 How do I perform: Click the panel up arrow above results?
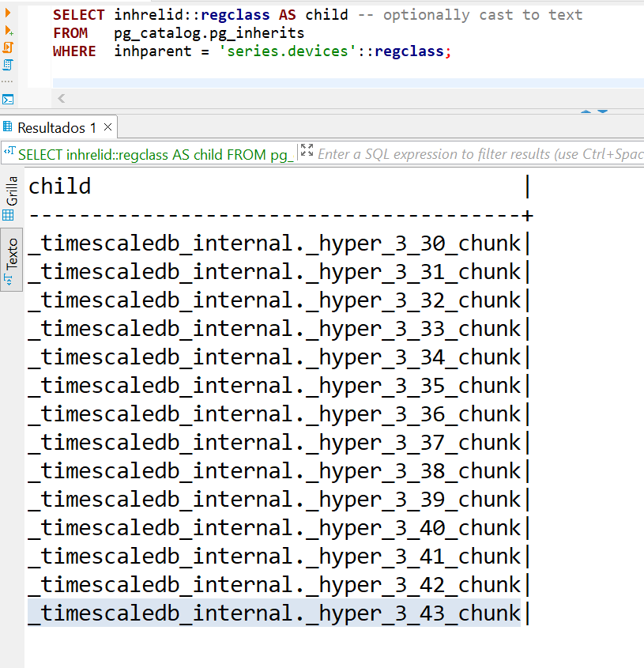click(x=586, y=111)
